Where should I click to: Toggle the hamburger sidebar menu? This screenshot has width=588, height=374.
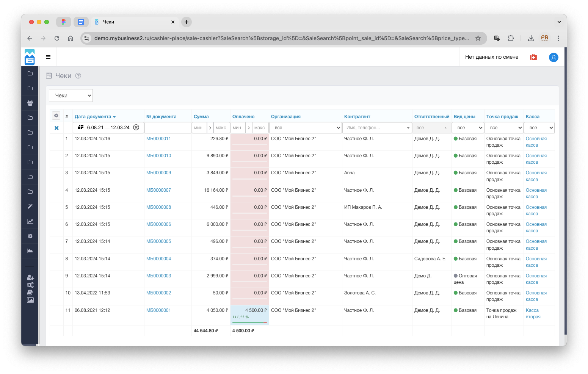[x=48, y=57]
